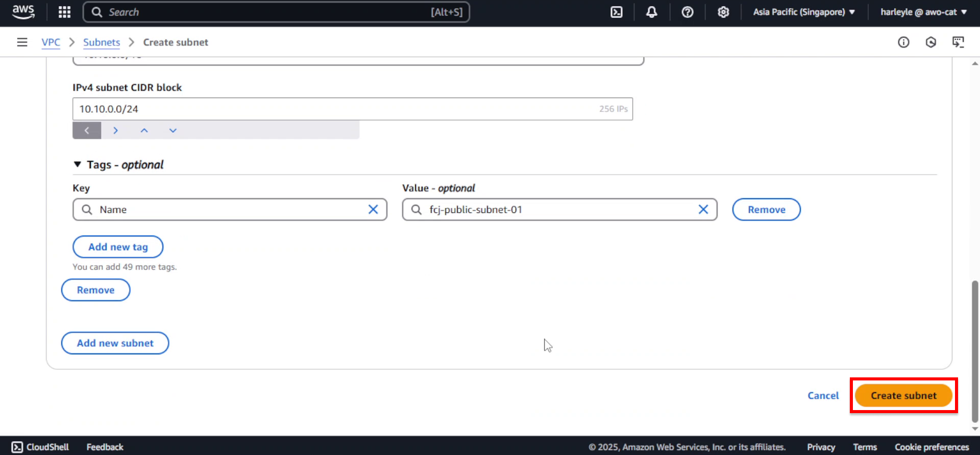Viewport: 980px width, 455px height.
Task: Go to VPC breadcrumb
Action: coord(51,42)
